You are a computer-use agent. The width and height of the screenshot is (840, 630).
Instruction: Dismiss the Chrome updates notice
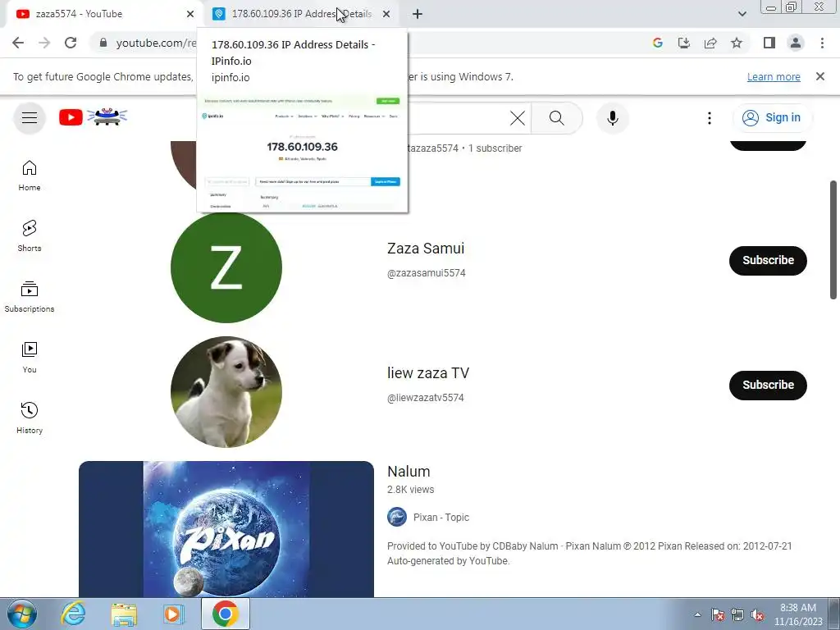tap(819, 76)
